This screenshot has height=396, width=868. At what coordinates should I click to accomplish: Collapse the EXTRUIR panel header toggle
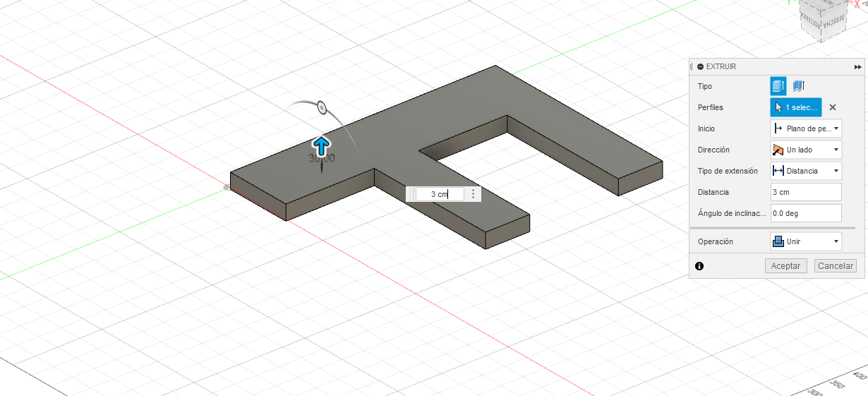(700, 66)
